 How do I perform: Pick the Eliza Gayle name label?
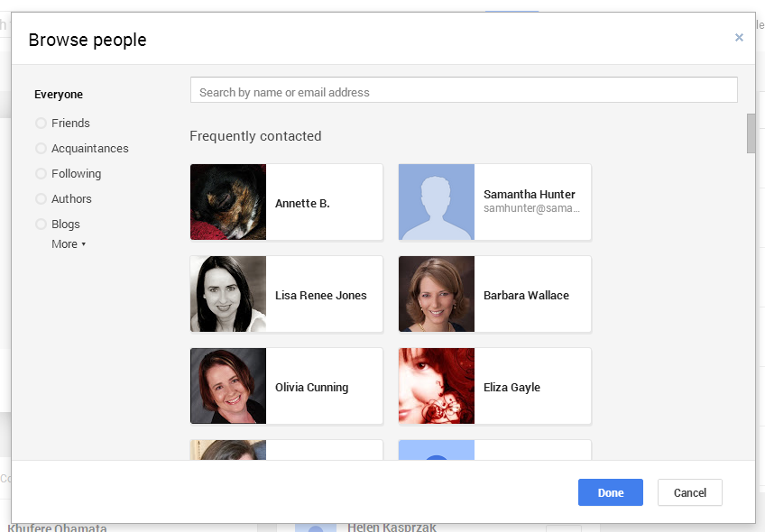tap(512, 388)
